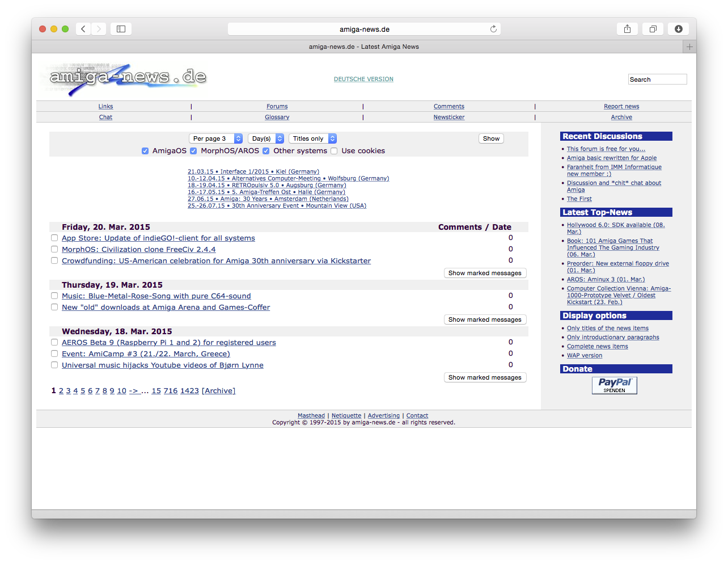728x564 pixels.
Task: Go to page 1423 of news
Action: 189,391
